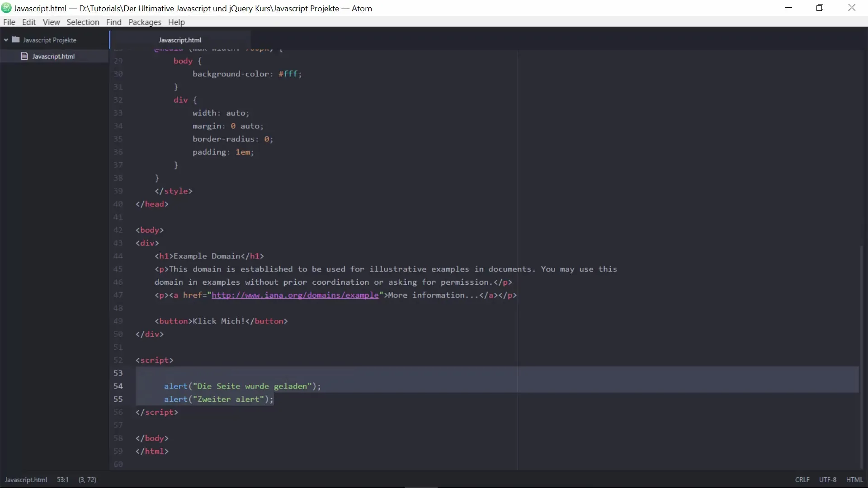Click the Javascript.html file name in status bar

26,480
